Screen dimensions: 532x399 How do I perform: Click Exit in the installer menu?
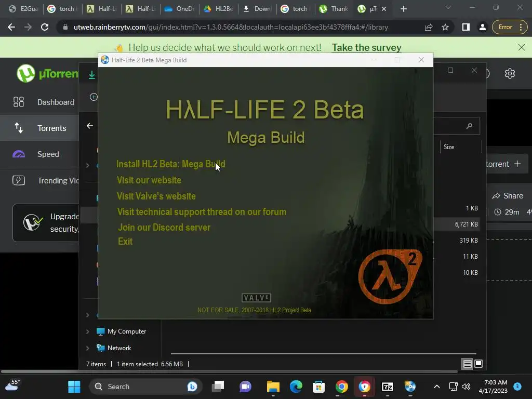pyautogui.click(x=125, y=241)
